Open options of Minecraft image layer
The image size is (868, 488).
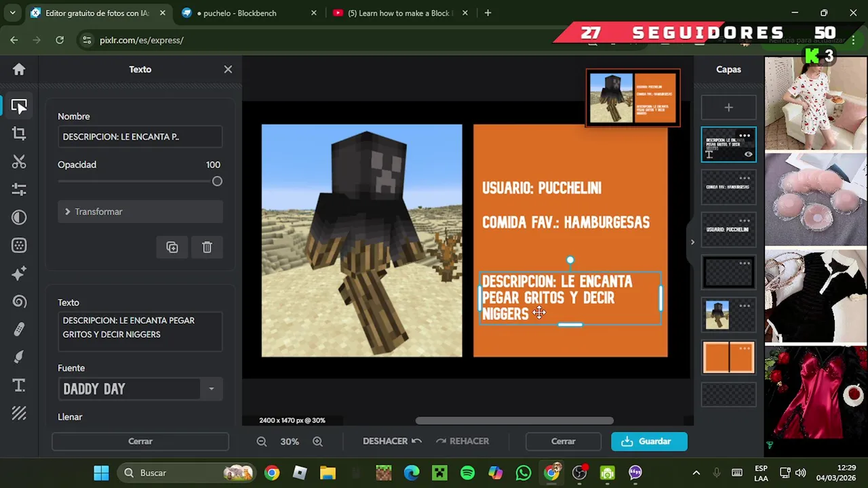pyautogui.click(x=745, y=306)
